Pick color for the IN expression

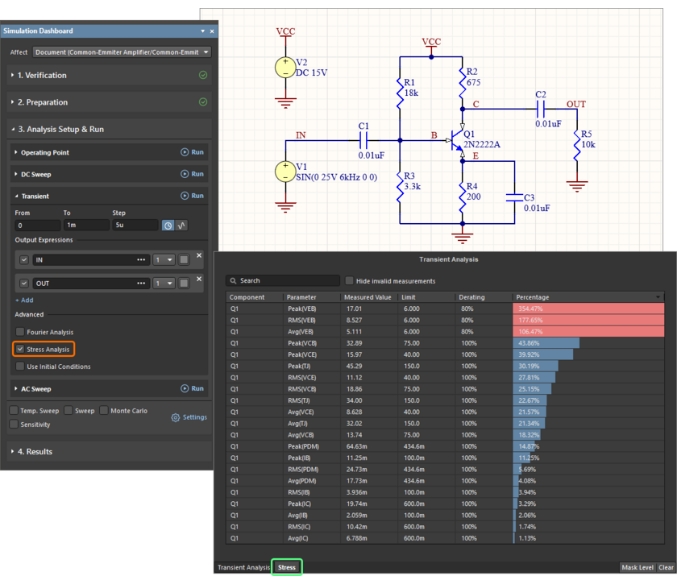click(x=184, y=260)
